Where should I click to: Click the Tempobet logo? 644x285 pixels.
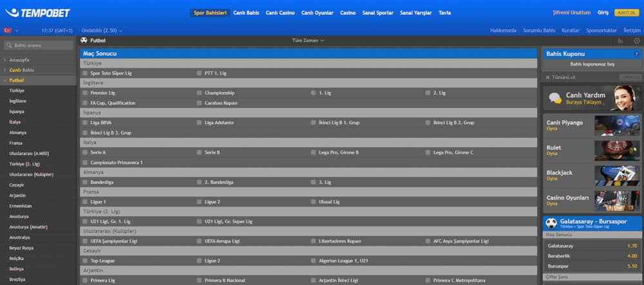(x=38, y=13)
